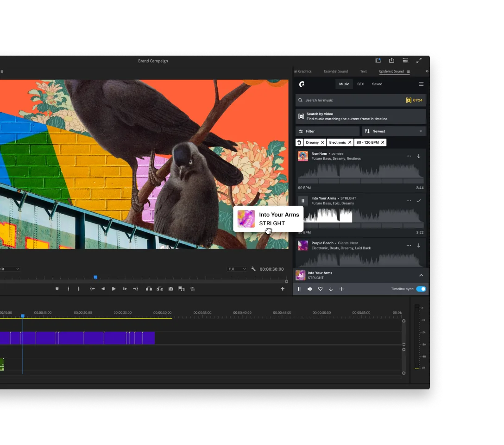
Task: Add playing track to timeline plus icon
Action: coord(341,289)
